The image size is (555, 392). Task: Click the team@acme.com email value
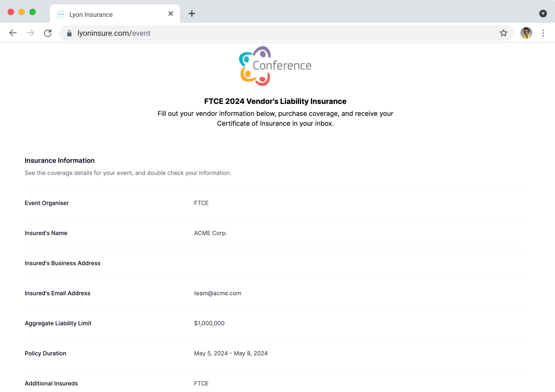(x=217, y=293)
